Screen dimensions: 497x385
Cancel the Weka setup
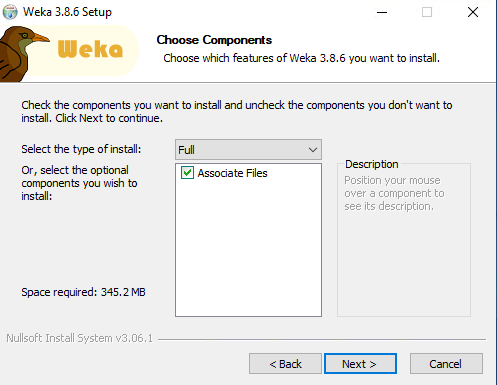pyautogui.click(x=446, y=364)
